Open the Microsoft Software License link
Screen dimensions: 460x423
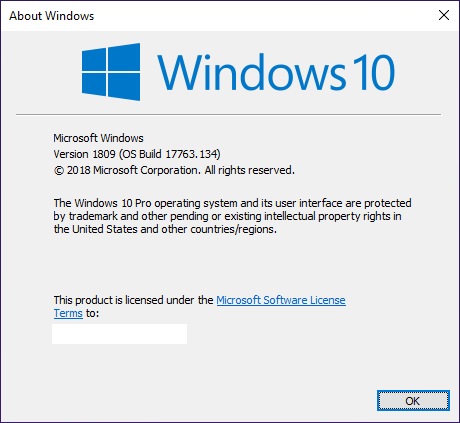pos(281,300)
